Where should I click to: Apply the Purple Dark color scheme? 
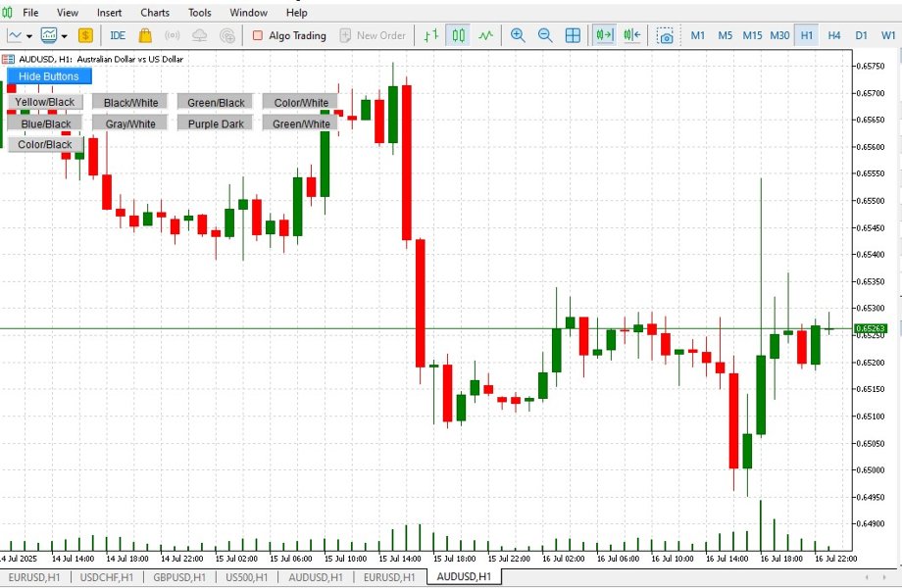tap(216, 123)
